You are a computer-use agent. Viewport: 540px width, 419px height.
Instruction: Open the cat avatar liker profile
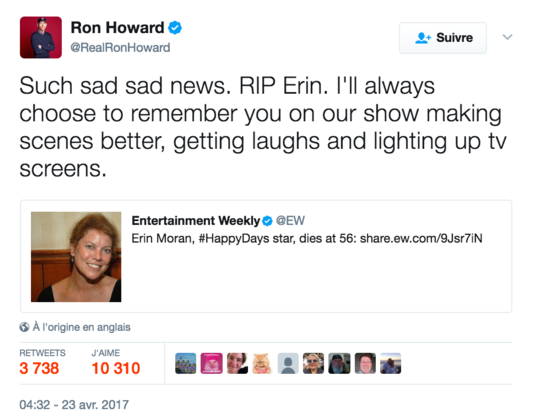pyautogui.click(x=262, y=363)
